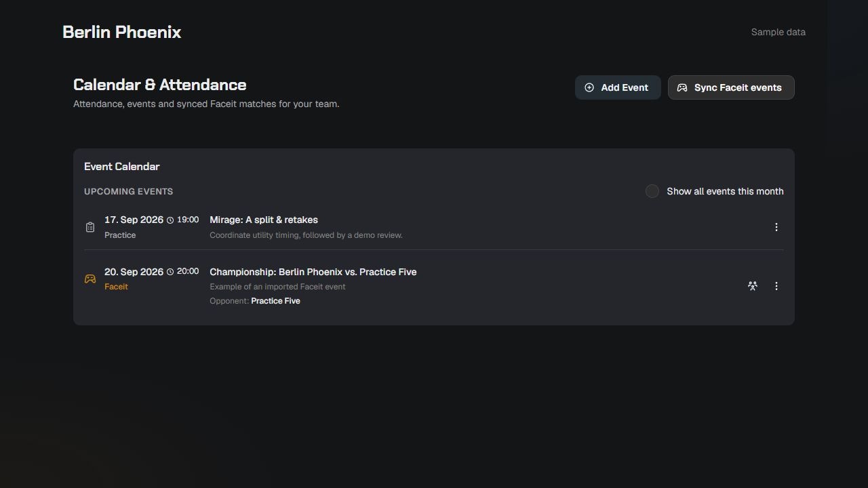Open options menu for Mirage practice event
868x488 pixels.
776,227
